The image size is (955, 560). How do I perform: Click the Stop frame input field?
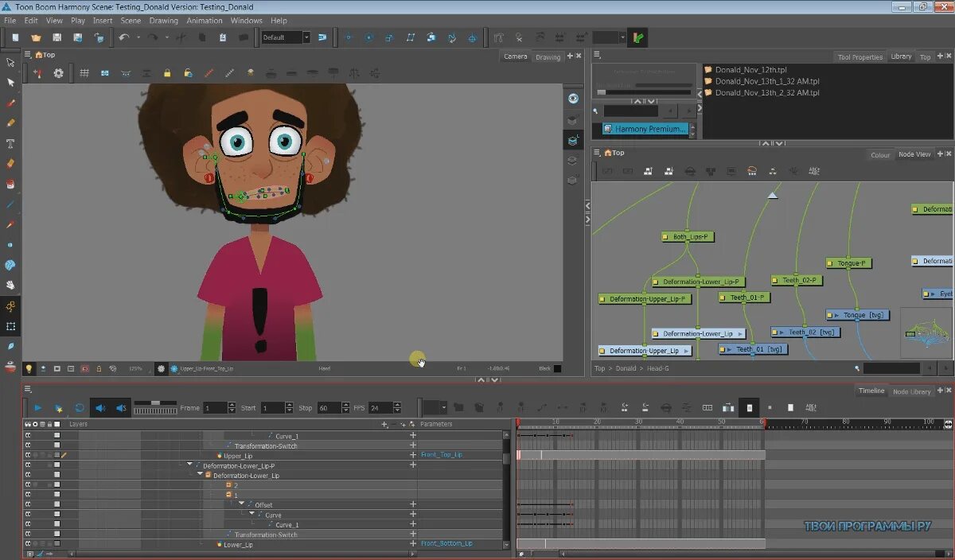coord(329,407)
